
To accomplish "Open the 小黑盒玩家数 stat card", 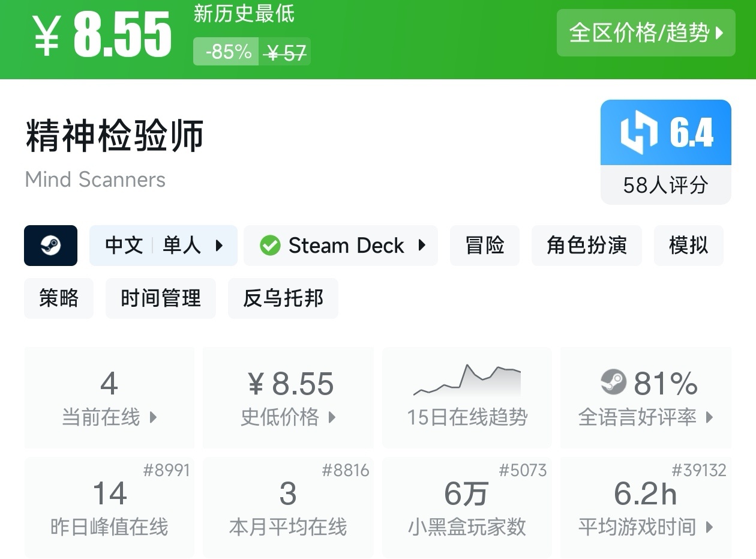I will pyautogui.click(x=467, y=507).
